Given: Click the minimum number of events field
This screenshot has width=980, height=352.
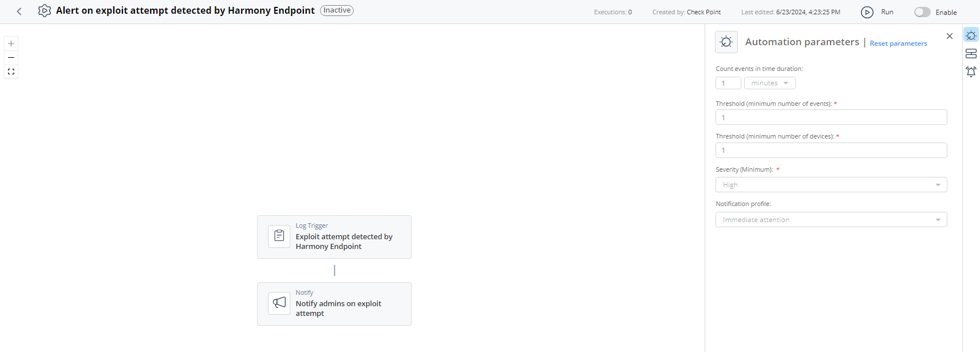Looking at the screenshot, I should coord(831,117).
